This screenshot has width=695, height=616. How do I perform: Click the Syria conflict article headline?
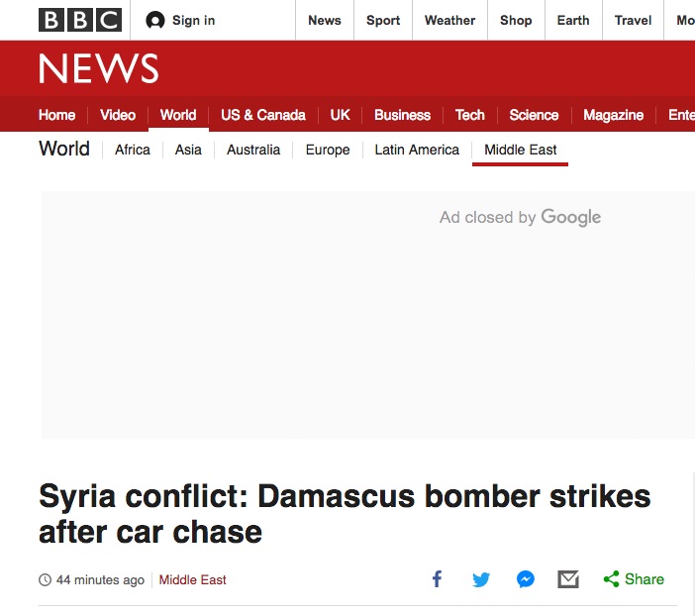345,513
